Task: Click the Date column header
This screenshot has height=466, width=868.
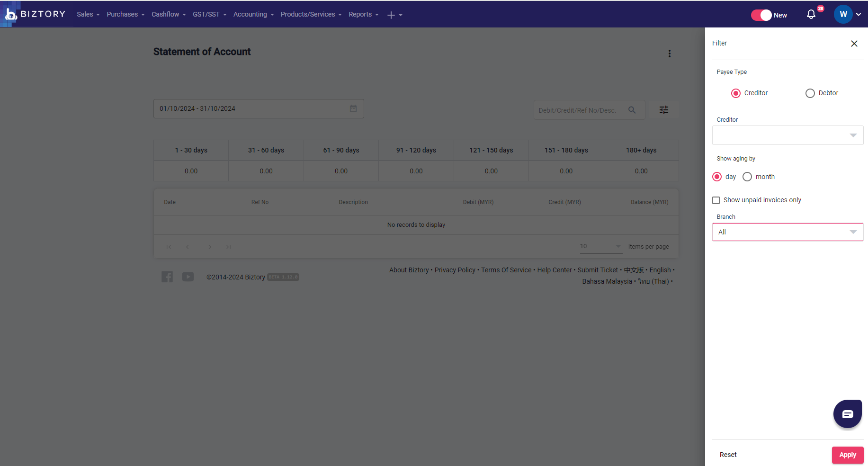Action: point(170,202)
